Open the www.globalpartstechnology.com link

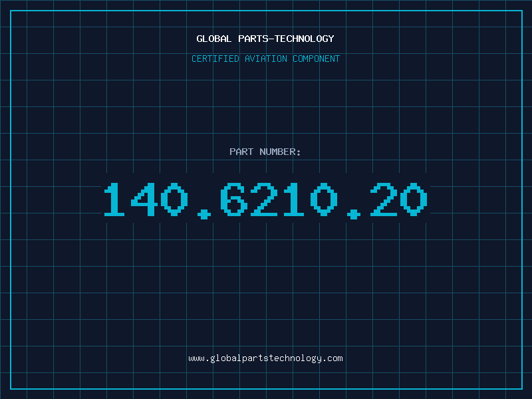point(265,358)
